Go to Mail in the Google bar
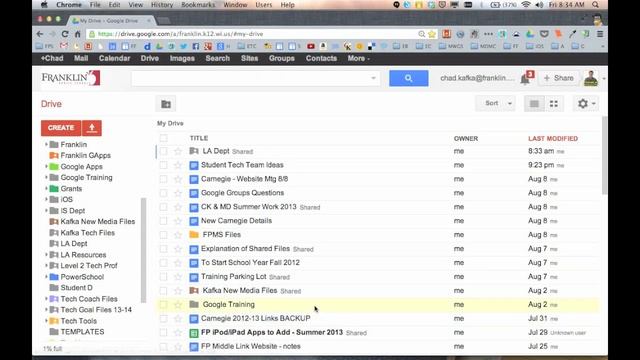This screenshot has width=640, height=360. click(81, 58)
